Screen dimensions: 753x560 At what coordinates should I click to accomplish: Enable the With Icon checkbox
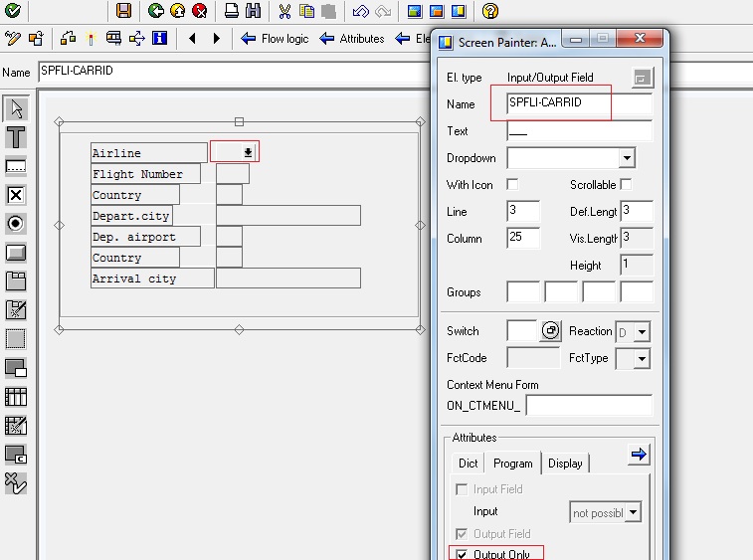coord(512,185)
